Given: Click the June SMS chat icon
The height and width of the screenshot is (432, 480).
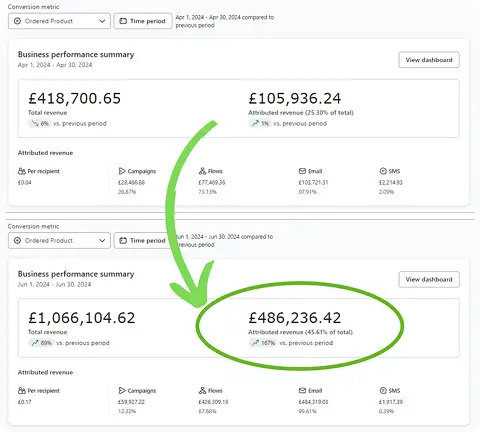Looking at the screenshot, I should (383, 390).
